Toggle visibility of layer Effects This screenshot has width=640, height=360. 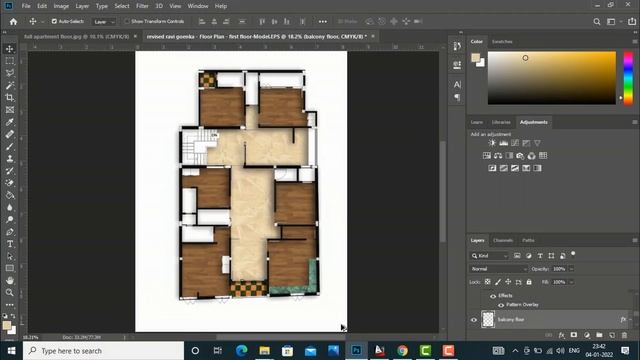coord(493,296)
